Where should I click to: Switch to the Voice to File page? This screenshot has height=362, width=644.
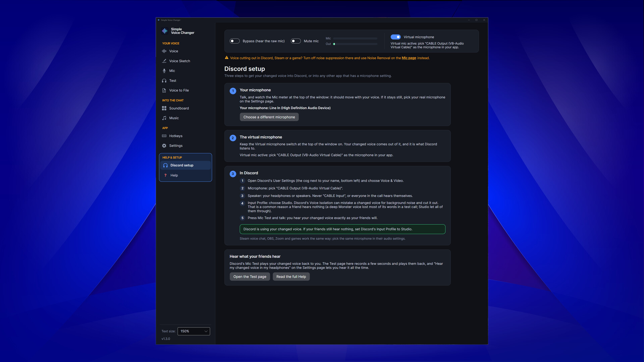click(x=185, y=90)
